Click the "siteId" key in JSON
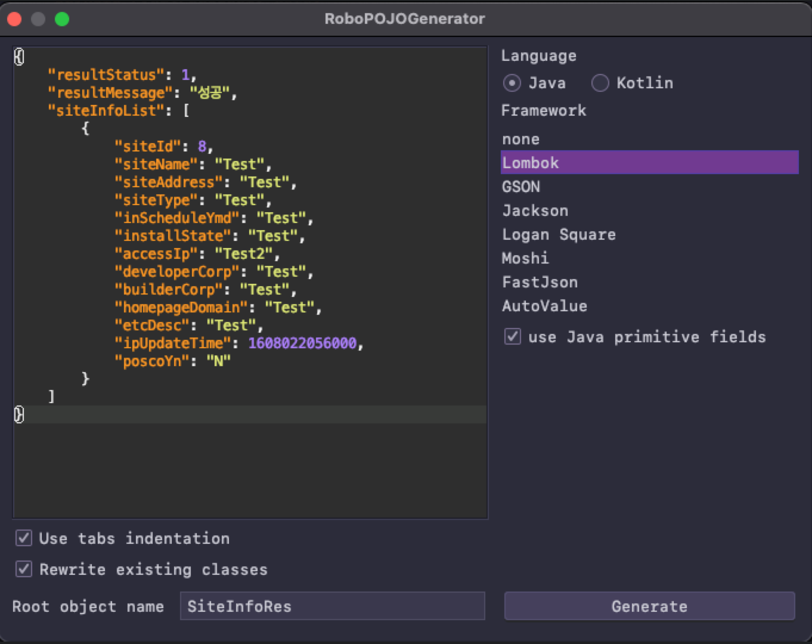The image size is (812, 644). [x=148, y=146]
